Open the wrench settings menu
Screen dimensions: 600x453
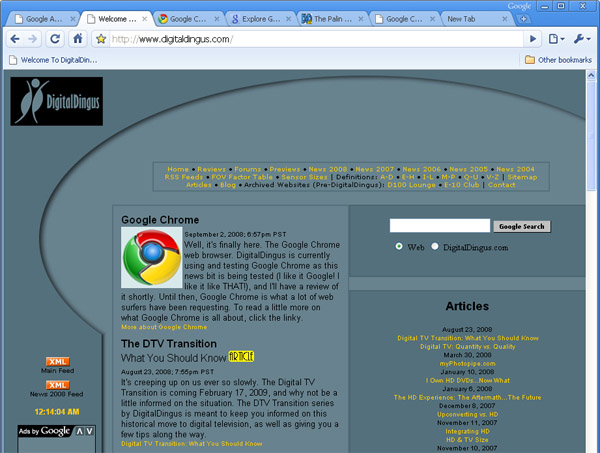(x=582, y=39)
